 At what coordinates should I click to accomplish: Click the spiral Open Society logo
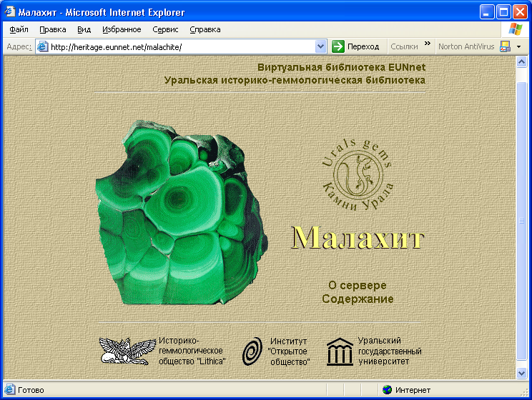(252, 351)
